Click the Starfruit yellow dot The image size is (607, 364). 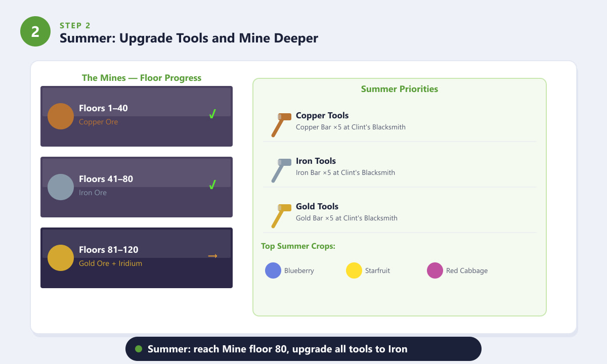click(354, 270)
